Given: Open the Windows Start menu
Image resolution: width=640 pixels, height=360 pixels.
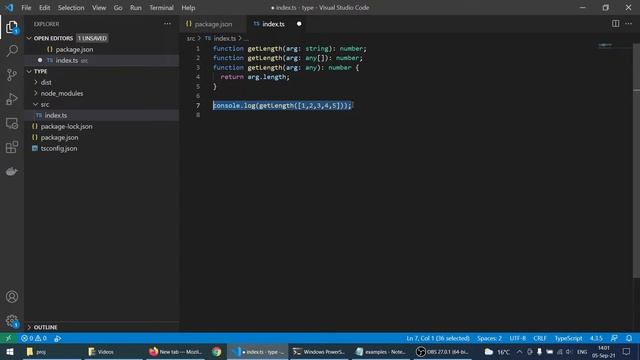Looking at the screenshot, I should (x=10, y=352).
